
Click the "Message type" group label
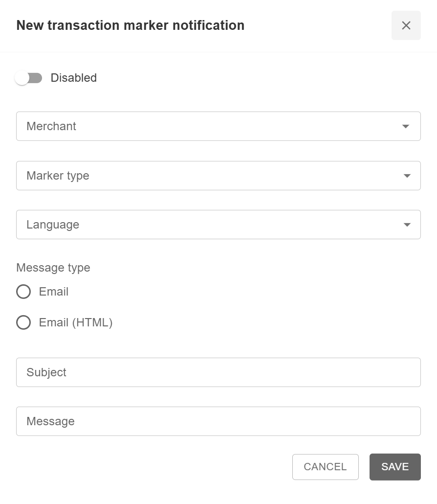53,268
